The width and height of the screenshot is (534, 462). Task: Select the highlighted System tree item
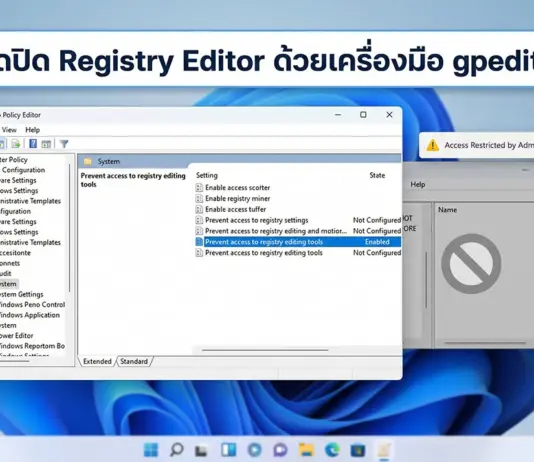pos(9,284)
